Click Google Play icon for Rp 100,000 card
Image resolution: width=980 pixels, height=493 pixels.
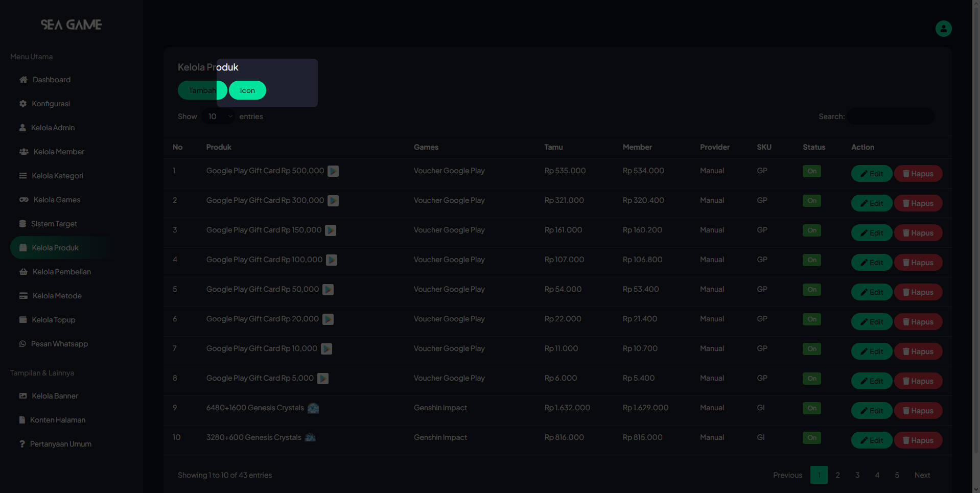(332, 260)
